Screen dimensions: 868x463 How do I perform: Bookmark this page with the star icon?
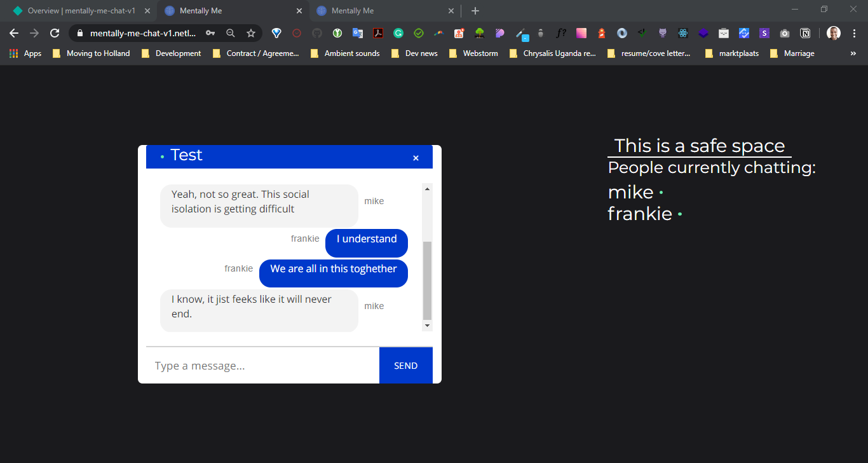coord(251,32)
